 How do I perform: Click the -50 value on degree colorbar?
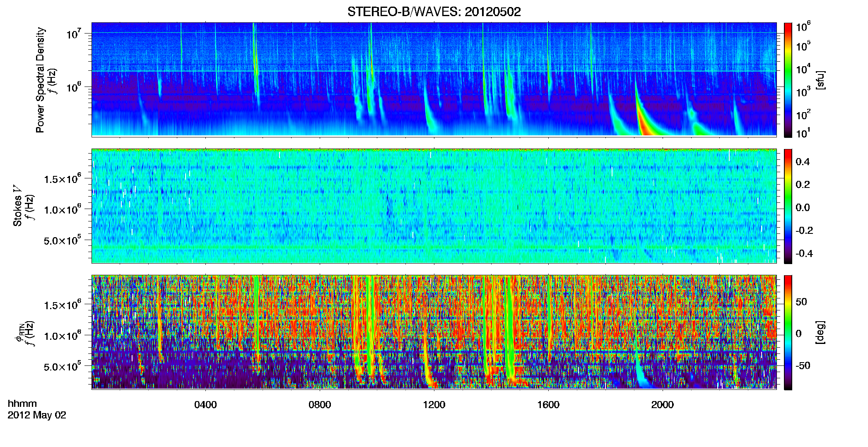click(x=803, y=366)
